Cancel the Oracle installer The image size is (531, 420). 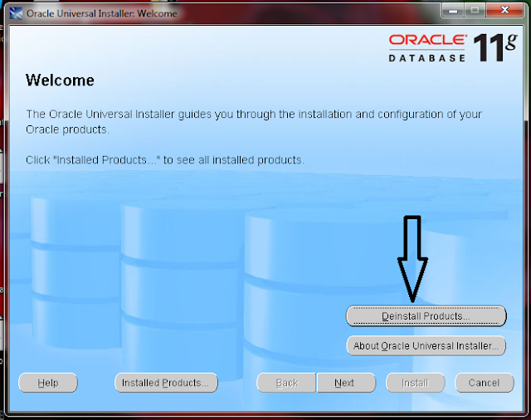485,383
